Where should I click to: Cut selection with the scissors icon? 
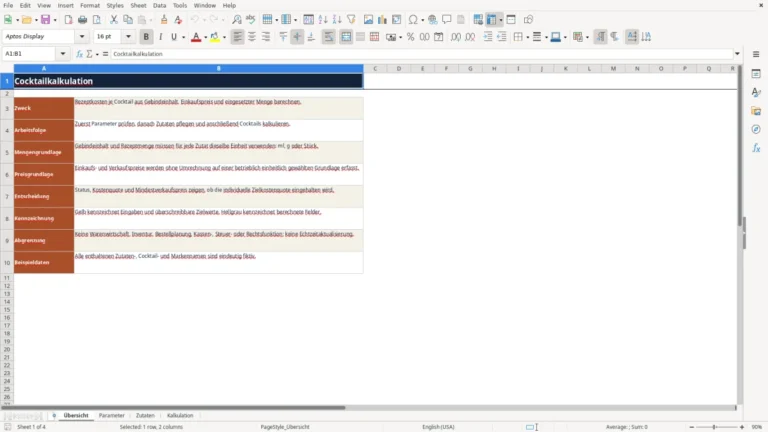[114, 20]
